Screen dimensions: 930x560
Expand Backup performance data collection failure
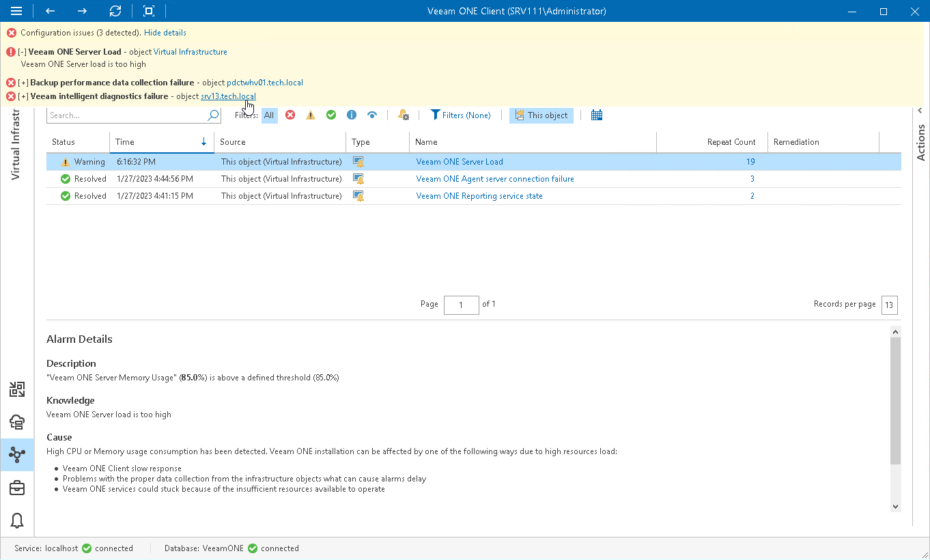(23, 83)
